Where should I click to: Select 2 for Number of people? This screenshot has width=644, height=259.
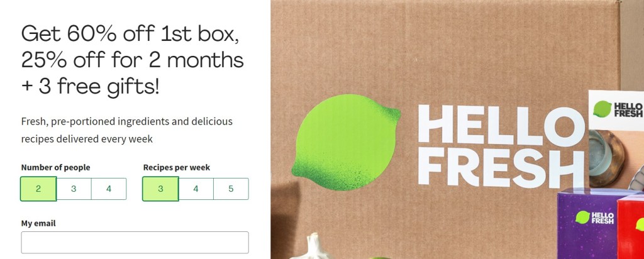[x=38, y=189]
